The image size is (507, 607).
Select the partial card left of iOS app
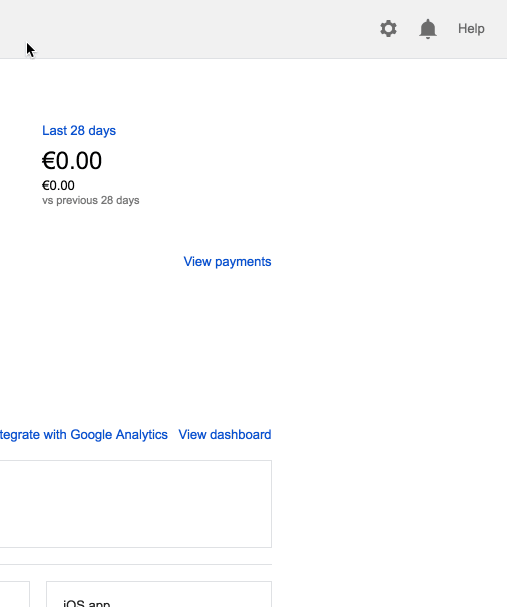(x=15, y=594)
